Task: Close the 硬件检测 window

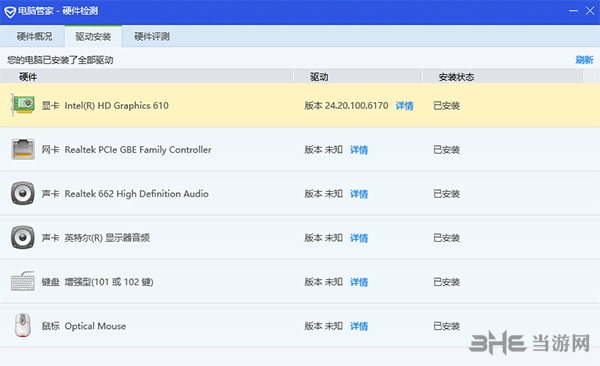Action: pyautogui.click(x=590, y=11)
